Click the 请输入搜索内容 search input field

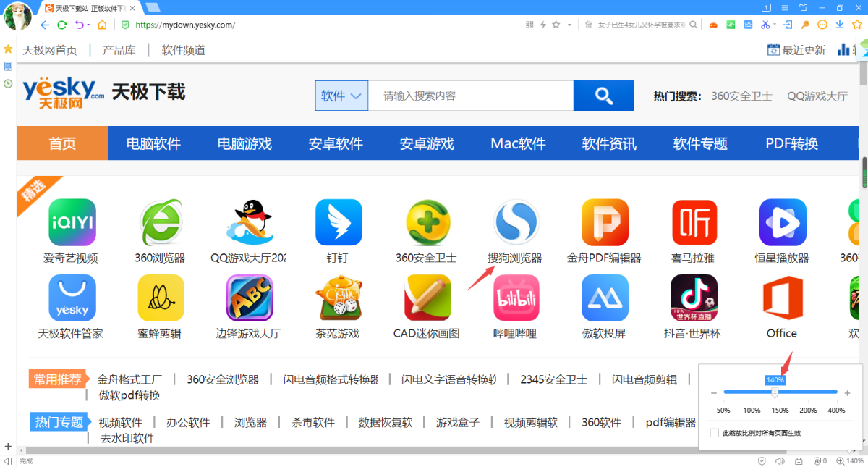point(471,96)
